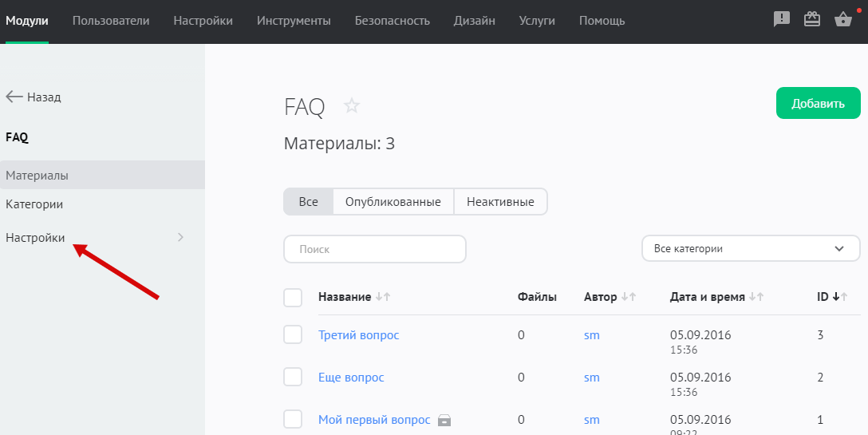Image resolution: width=868 pixels, height=435 pixels.
Task: Sort by ID column
Action: (828, 297)
